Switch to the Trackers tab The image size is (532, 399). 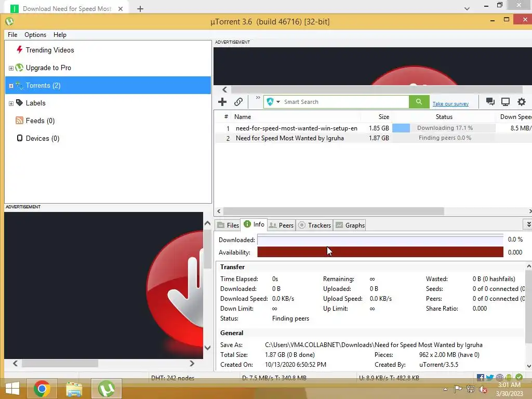(x=314, y=225)
